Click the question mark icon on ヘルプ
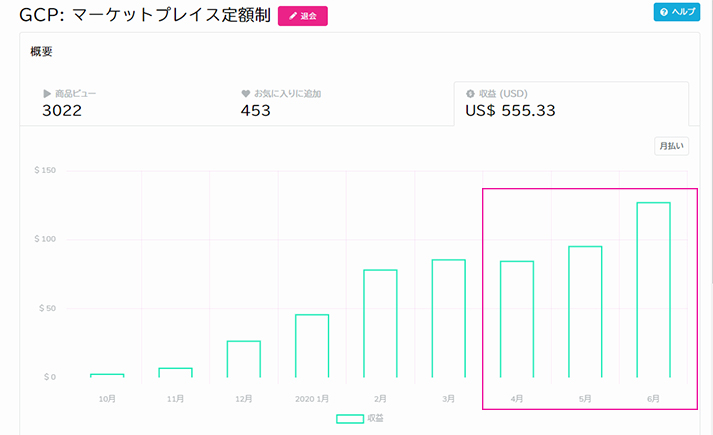The width and height of the screenshot is (713, 435). [663, 12]
